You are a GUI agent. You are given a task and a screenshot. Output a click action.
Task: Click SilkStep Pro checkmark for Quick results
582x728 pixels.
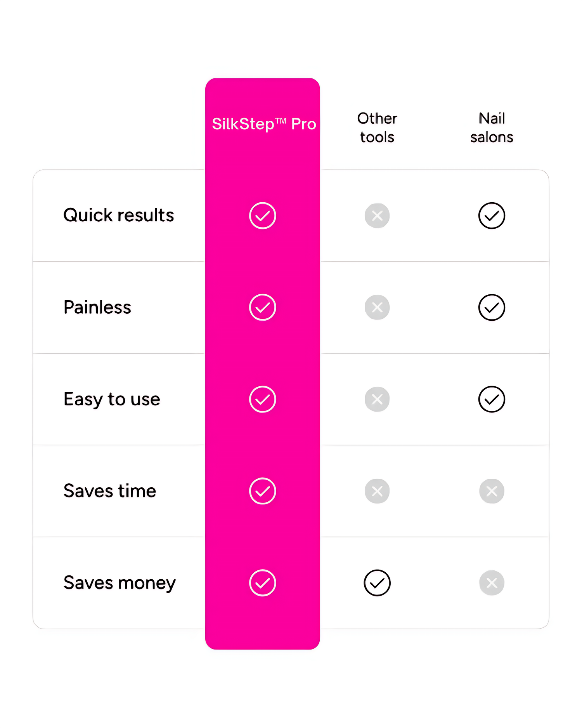262,215
